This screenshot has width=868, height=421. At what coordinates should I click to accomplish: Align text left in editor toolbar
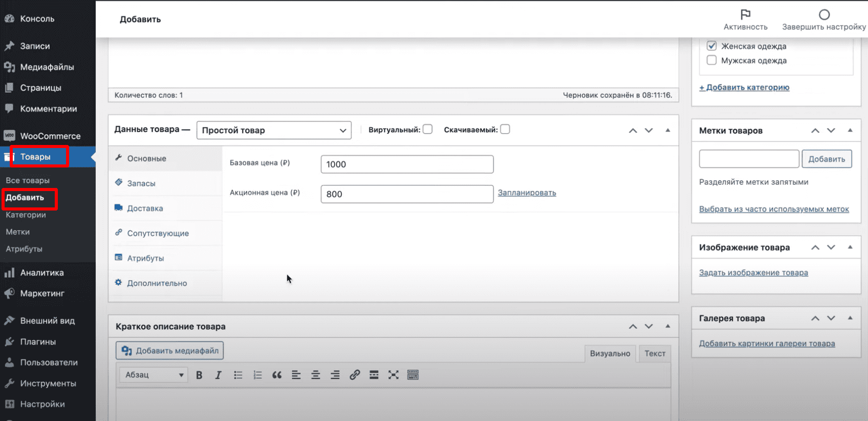pyautogui.click(x=296, y=375)
